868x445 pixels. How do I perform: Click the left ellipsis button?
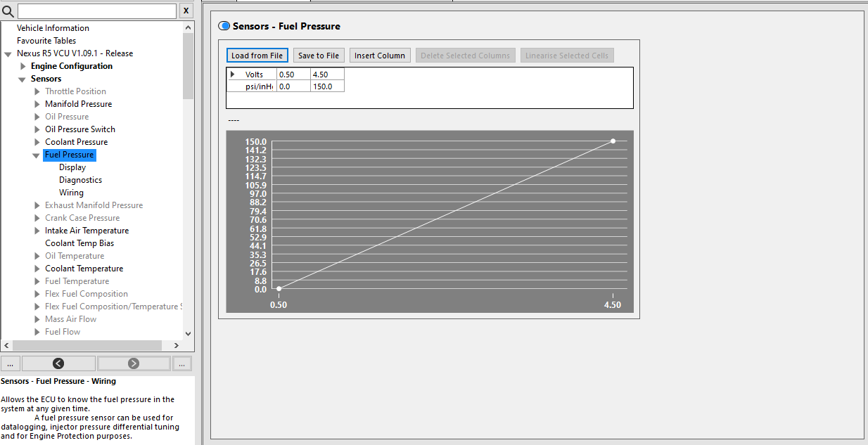click(10, 363)
